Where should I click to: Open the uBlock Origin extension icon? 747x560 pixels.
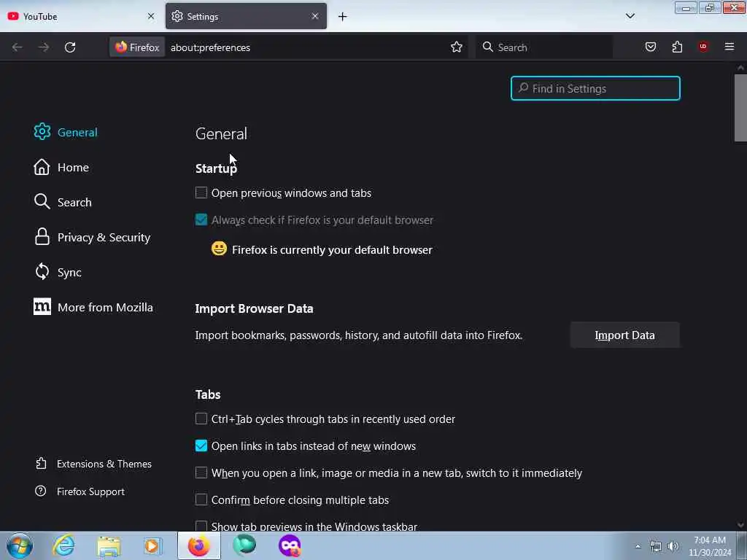(x=703, y=46)
